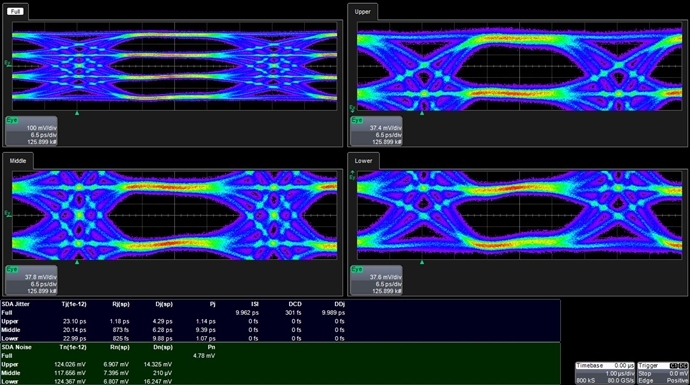690x385 pixels.
Task: Select the Upper Rn value 6.907 mV
Action: (x=117, y=365)
